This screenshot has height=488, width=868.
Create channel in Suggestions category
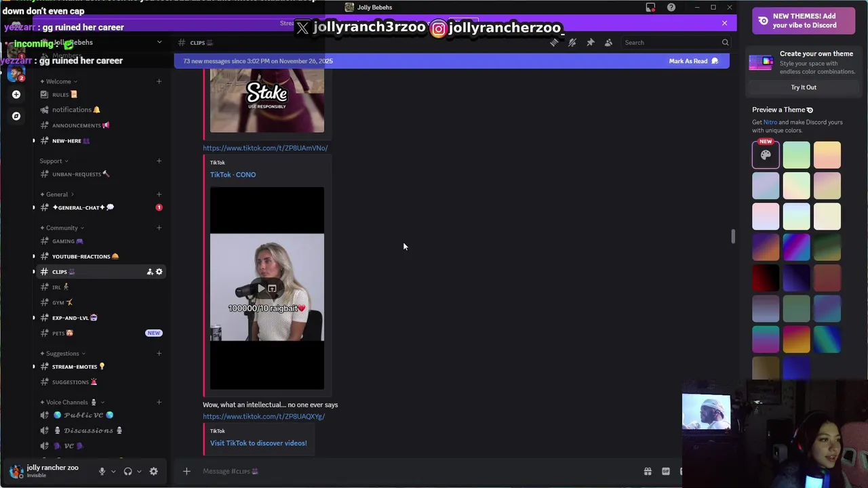(159, 353)
